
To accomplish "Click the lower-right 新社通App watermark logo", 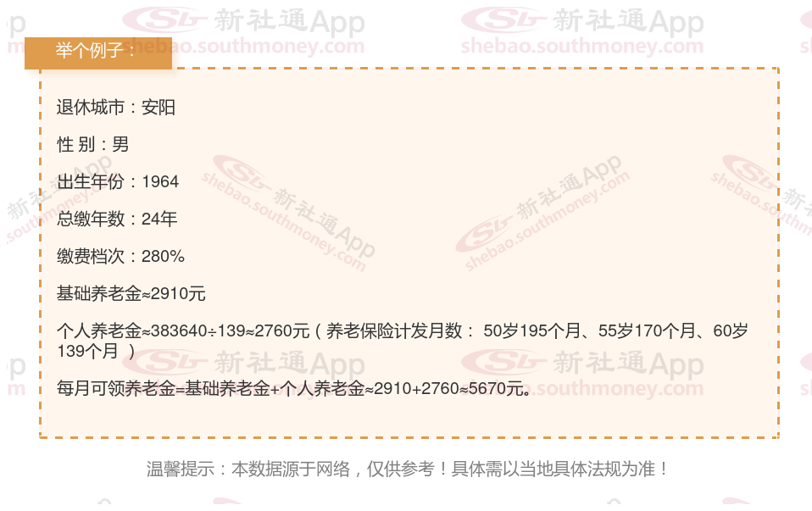I will (582, 363).
